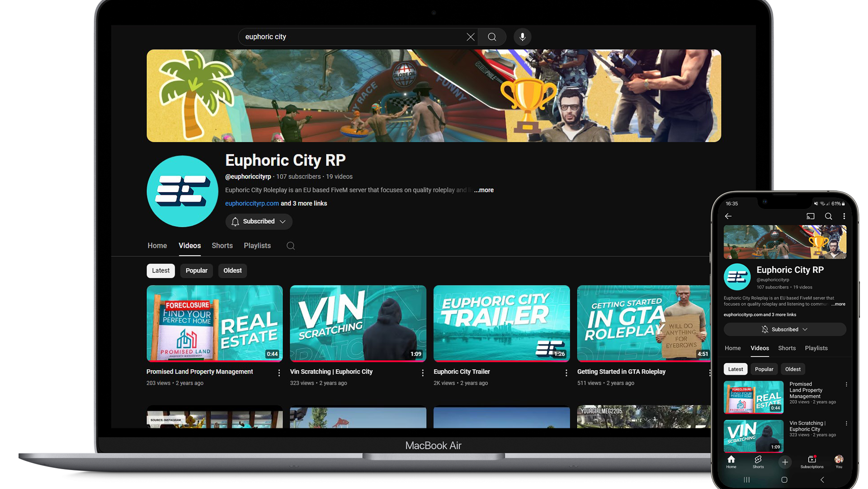
Task: Clear the 'euphoric city' search text
Action: click(x=471, y=37)
